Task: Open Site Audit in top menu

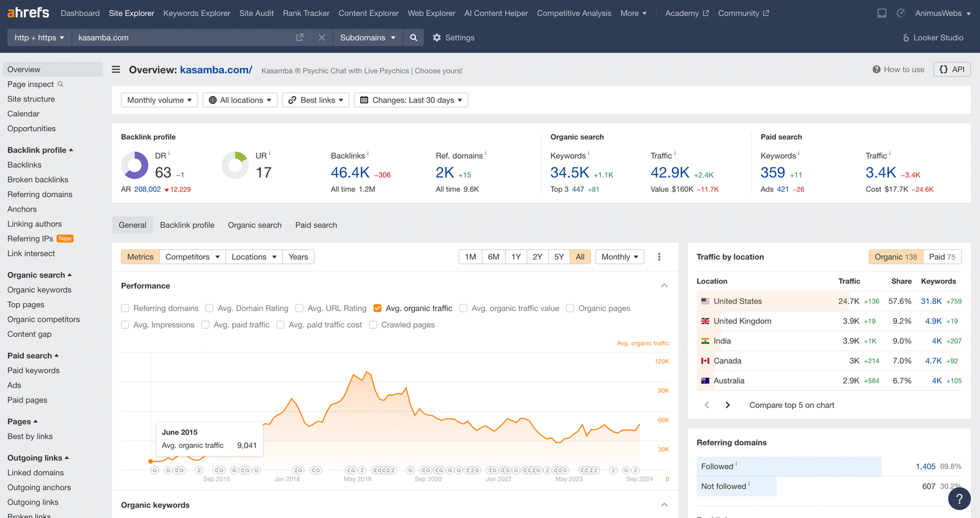Action: [x=257, y=13]
